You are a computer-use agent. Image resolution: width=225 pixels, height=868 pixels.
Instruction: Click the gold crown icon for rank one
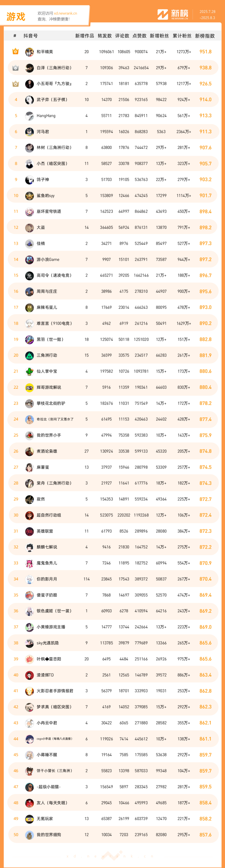point(15,52)
